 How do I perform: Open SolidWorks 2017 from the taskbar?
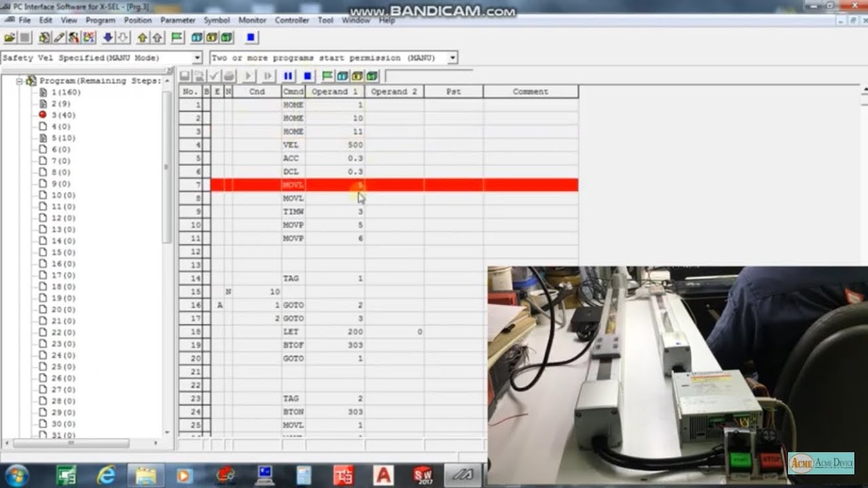pos(423,475)
